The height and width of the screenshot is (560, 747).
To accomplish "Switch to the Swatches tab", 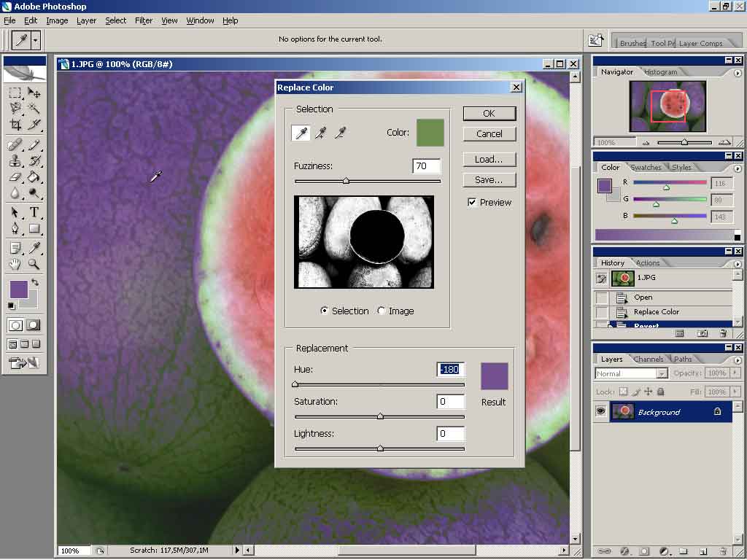I will [646, 167].
